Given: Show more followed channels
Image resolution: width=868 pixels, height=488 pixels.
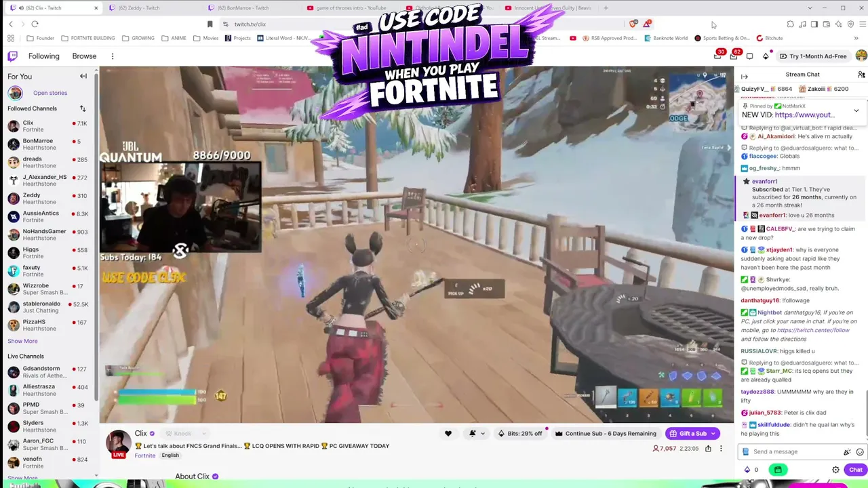Looking at the screenshot, I should [x=22, y=341].
